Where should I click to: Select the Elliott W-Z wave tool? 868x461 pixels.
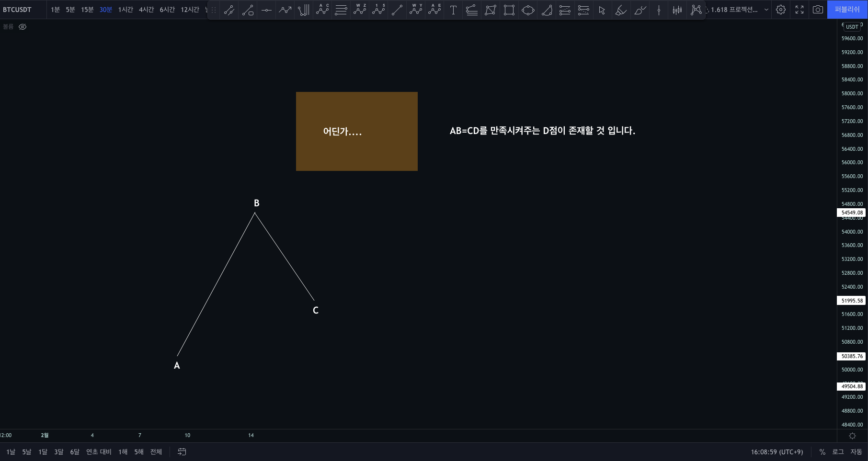coord(360,10)
